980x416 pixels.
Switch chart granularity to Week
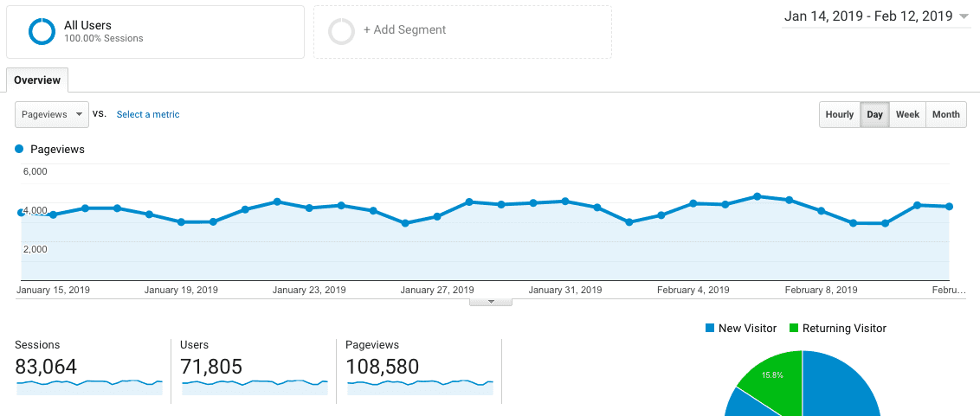coord(907,114)
